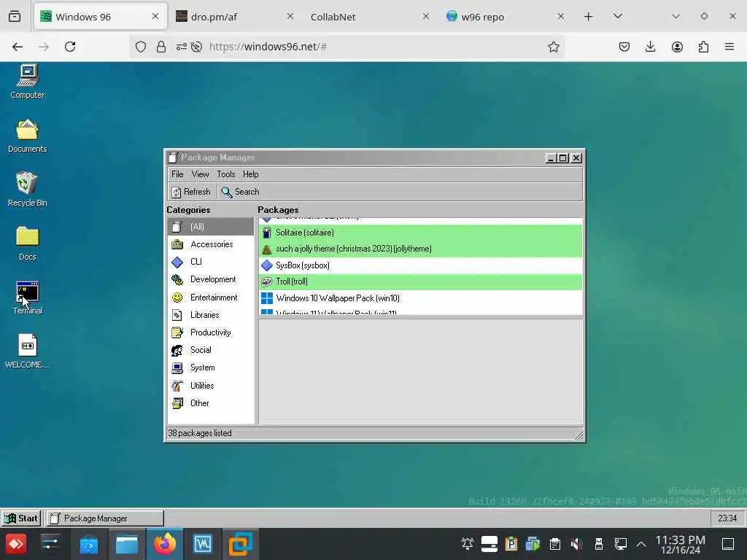Click Package Manager taskbar button
The image size is (747, 560).
point(105,518)
